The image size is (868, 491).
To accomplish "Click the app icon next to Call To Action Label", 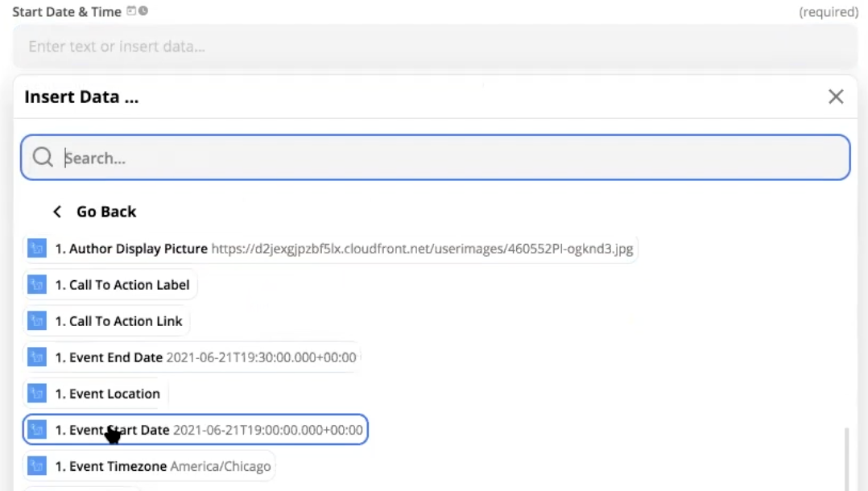I will 36,284.
